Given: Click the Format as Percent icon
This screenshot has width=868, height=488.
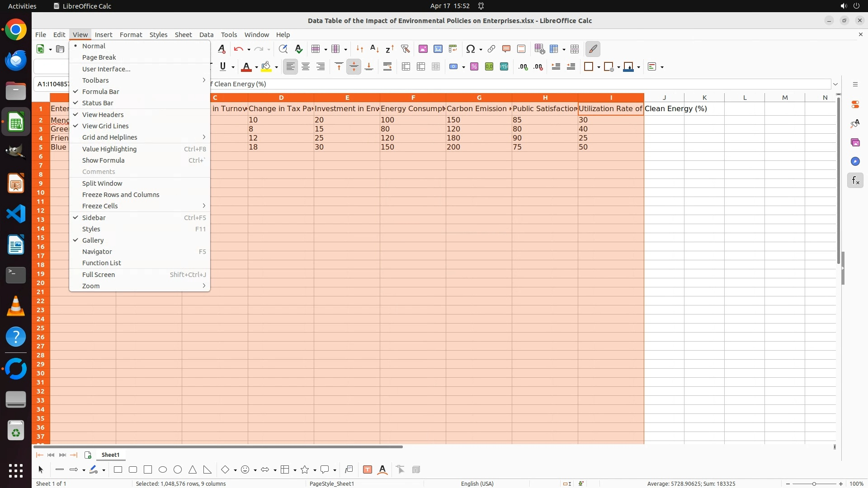Looking at the screenshot, I should click(x=474, y=67).
